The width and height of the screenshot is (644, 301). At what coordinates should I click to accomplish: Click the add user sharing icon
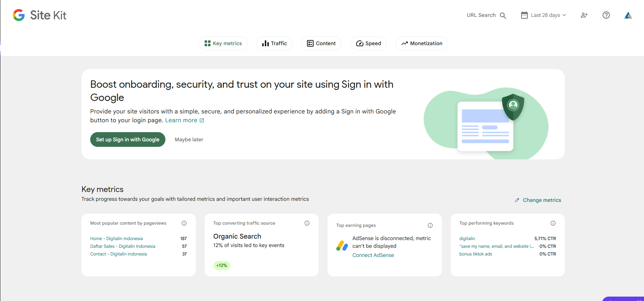click(584, 15)
